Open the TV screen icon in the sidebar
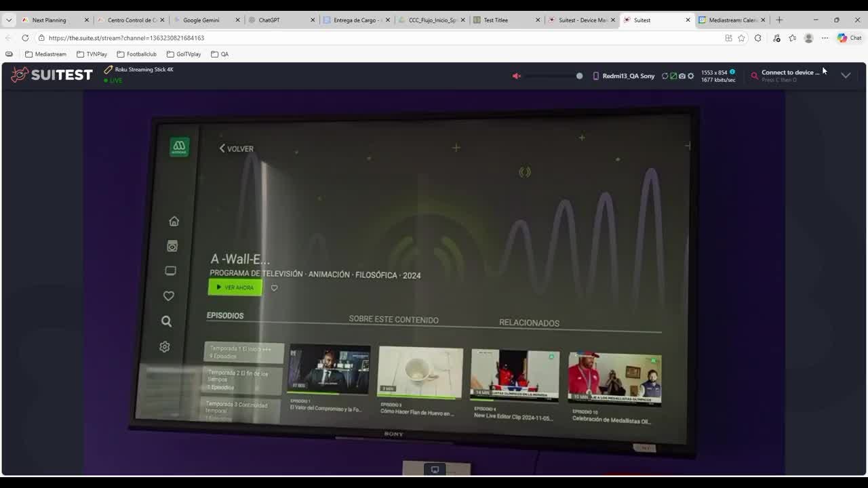The image size is (868, 488). [170, 271]
